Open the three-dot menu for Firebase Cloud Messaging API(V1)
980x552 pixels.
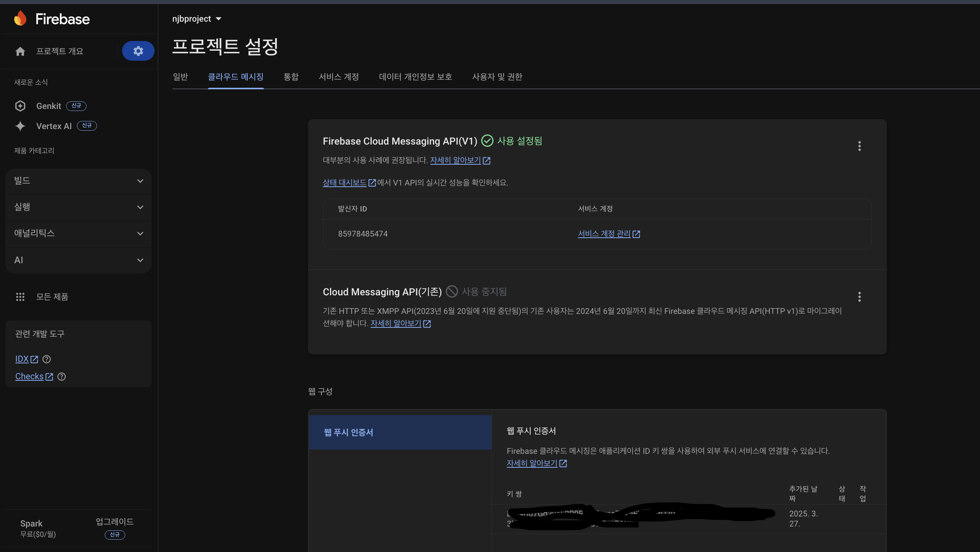tap(859, 146)
